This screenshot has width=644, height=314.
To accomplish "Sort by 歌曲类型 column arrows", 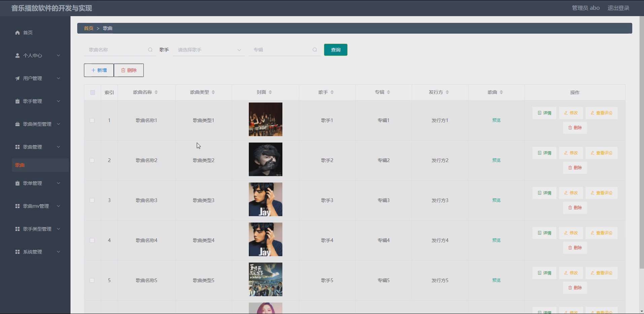I will (x=213, y=92).
